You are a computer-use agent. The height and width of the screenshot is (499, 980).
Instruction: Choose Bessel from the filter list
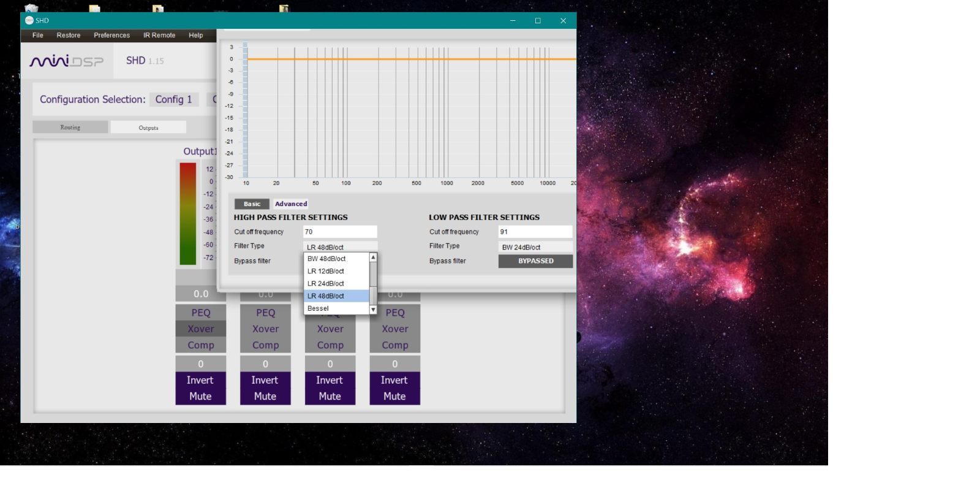pos(336,308)
